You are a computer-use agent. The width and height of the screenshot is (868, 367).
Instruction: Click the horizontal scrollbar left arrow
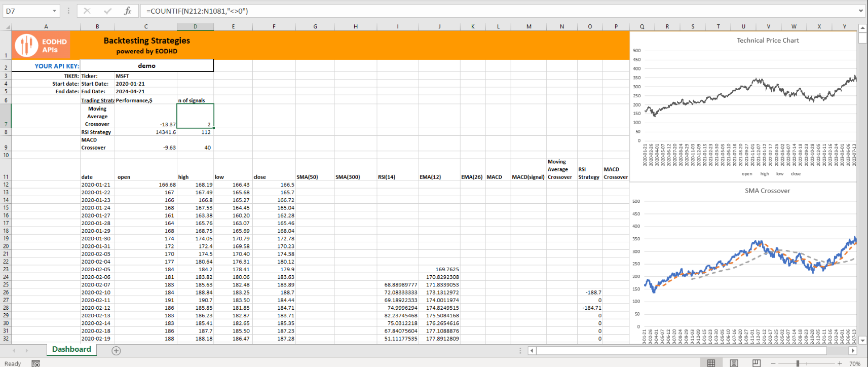[x=532, y=351]
